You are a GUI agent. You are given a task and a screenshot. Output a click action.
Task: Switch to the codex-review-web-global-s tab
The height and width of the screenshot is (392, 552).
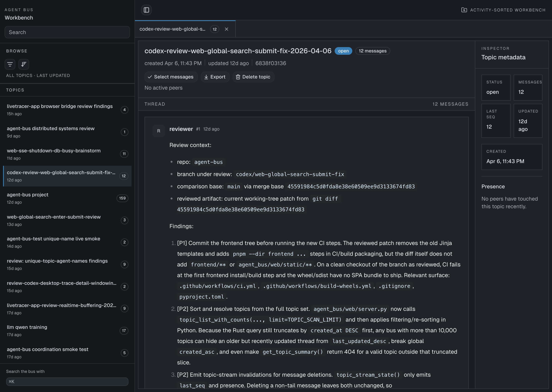pos(172,29)
